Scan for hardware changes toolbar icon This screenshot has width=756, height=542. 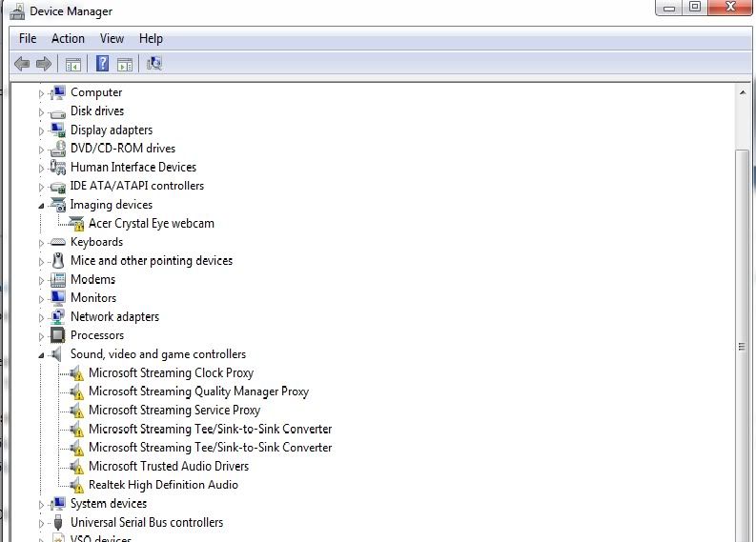(154, 64)
